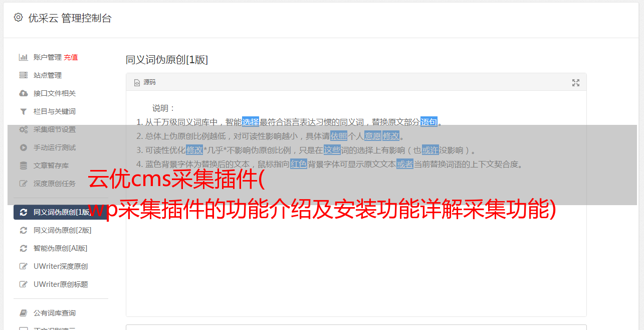Select the active 同义词伪原创[1版] sidebar item
This screenshot has height=330, width=644.
tap(61, 212)
